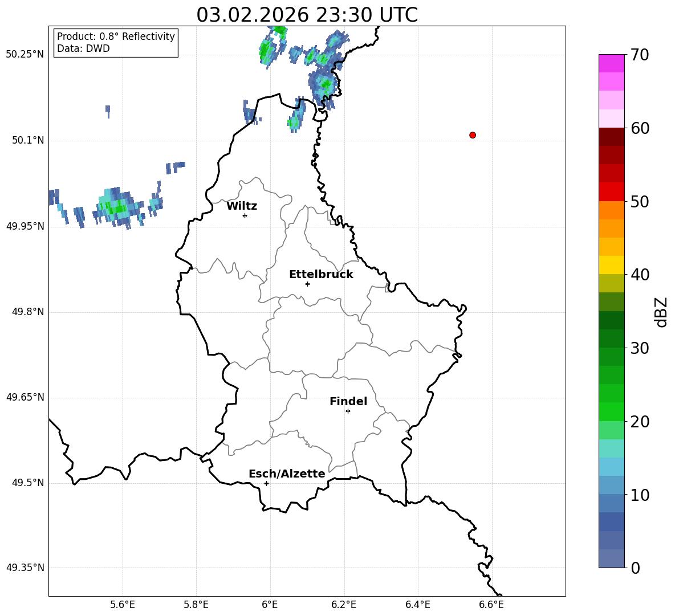Click the '5.6°E' longitude label
This screenshot has width=675, height=616.
point(123,605)
